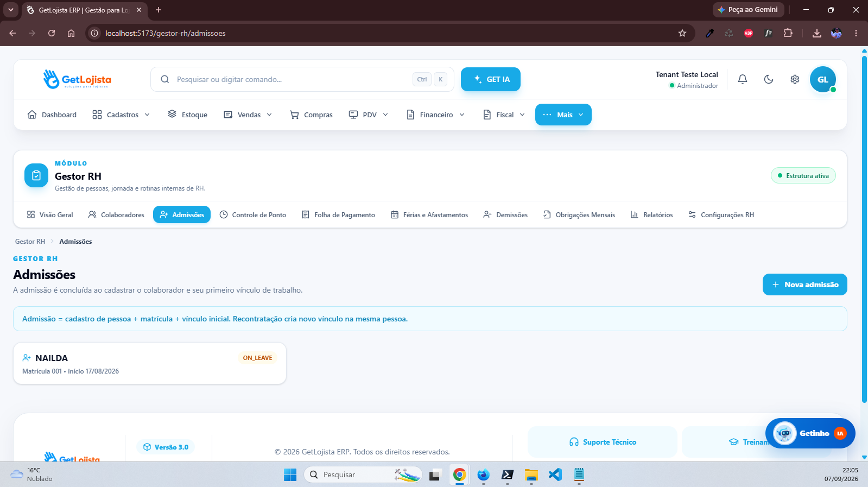This screenshot has width=868, height=487.
Task: Expand the PDV dropdown
Action: click(369, 115)
